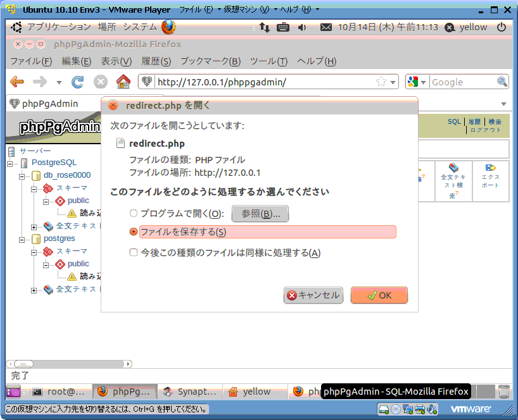This screenshot has height=420, width=518.
Task: Go to the home page icon
Action: coord(123,82)
